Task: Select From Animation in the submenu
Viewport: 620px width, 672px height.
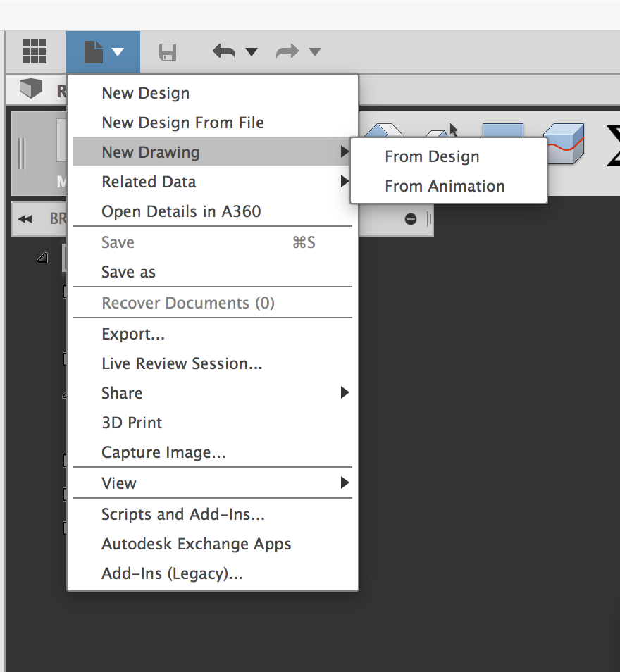Action: click(x=445, y=186)
